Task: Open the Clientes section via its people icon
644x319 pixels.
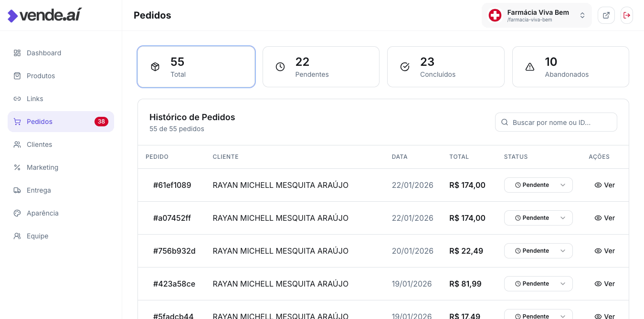Action: 17,144
